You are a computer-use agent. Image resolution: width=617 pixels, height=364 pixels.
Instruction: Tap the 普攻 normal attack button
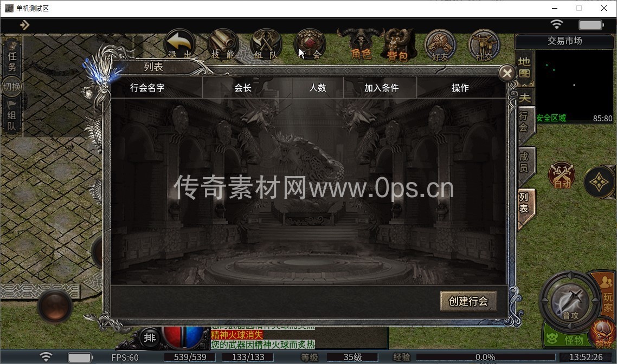569,301
